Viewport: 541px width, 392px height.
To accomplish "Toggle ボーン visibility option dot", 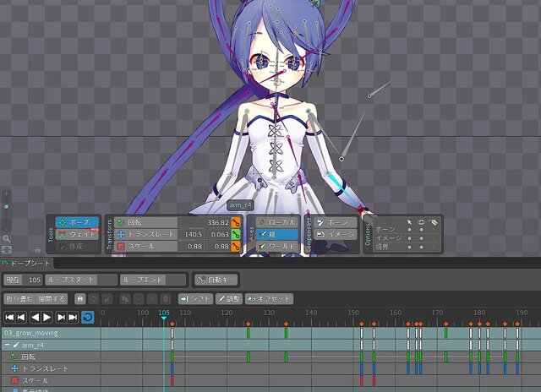I will [x=421, y=230].
